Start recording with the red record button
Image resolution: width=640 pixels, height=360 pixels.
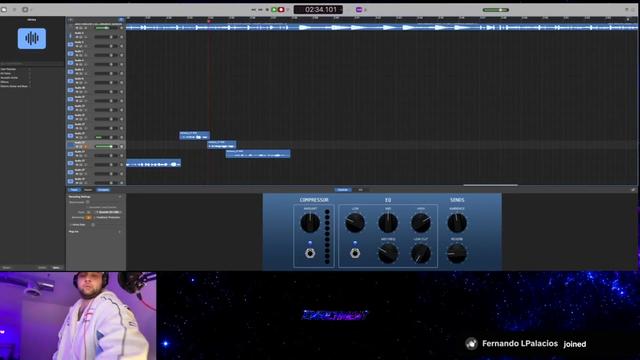click(x=281, y=9)
